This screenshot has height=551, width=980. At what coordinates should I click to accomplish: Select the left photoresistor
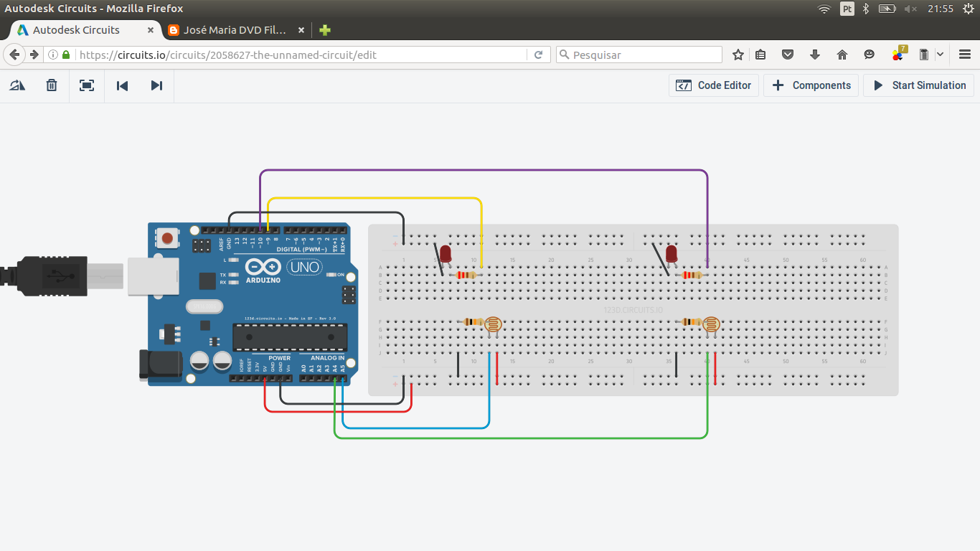pyautogui.click(x=493, y=324)
